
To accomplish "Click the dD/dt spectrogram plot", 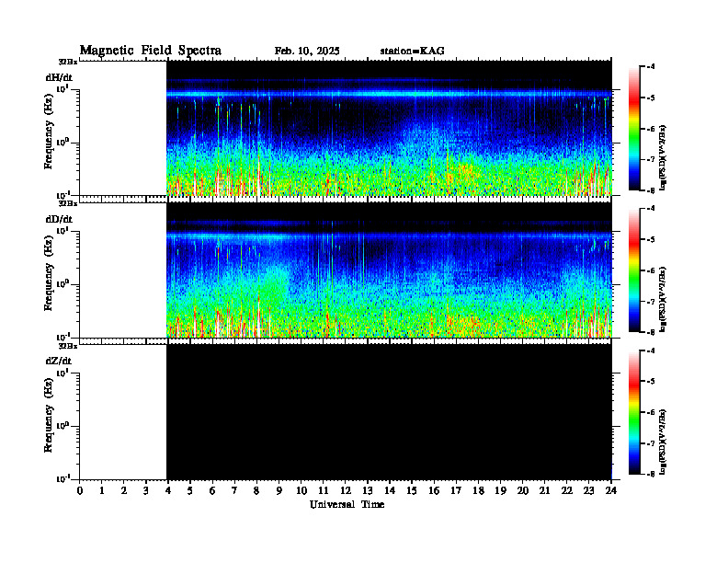I will click(x=389, y=270).
